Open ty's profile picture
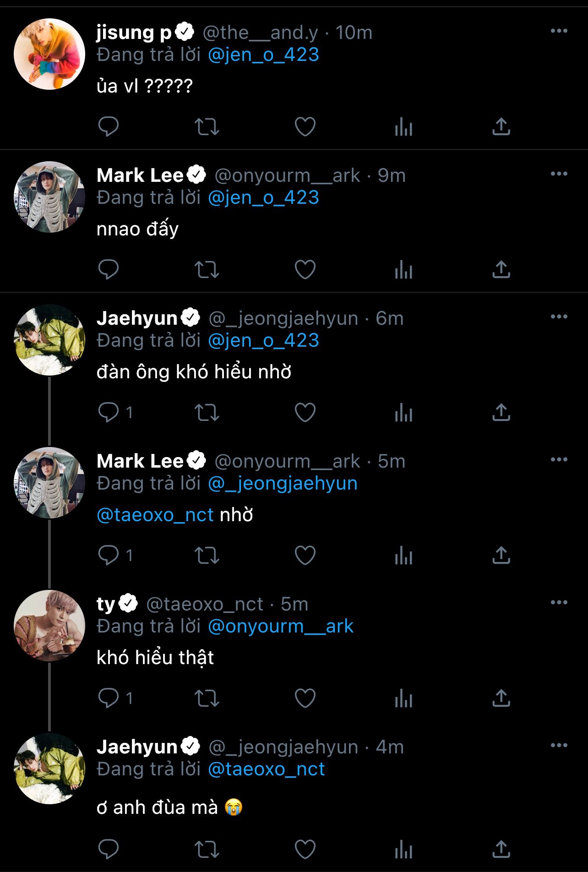Screen dimensions: 588x872 coord(49,626)
